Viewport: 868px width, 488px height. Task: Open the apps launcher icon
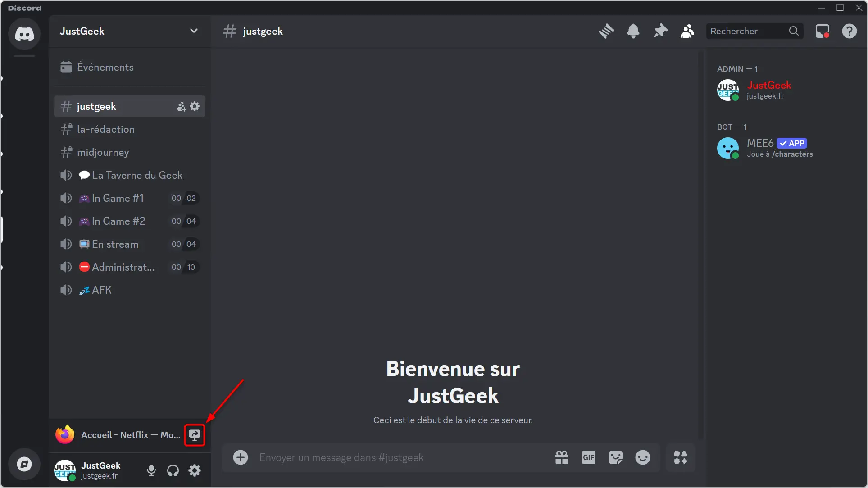tap(681, 457)
